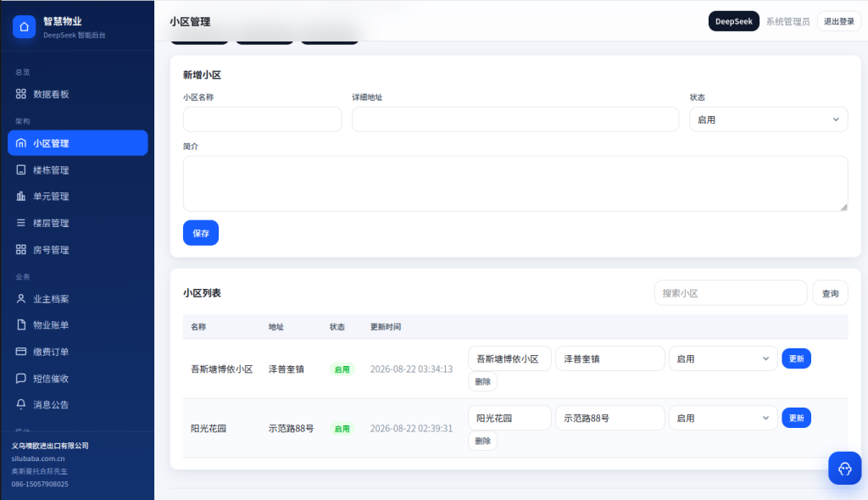Expand the 状态 dropdown in 新增小区 form
This screenshot has width=868, height=500.
pos(768,119)
